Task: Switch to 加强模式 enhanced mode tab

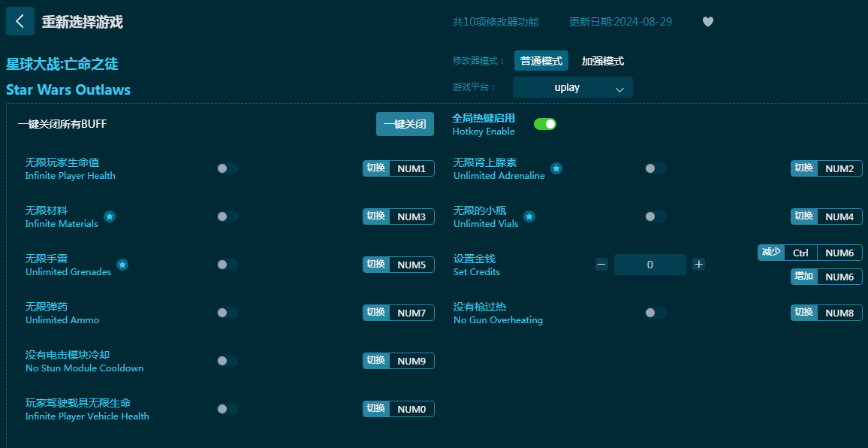Action: pyautogui.click(x=602, y=61)
